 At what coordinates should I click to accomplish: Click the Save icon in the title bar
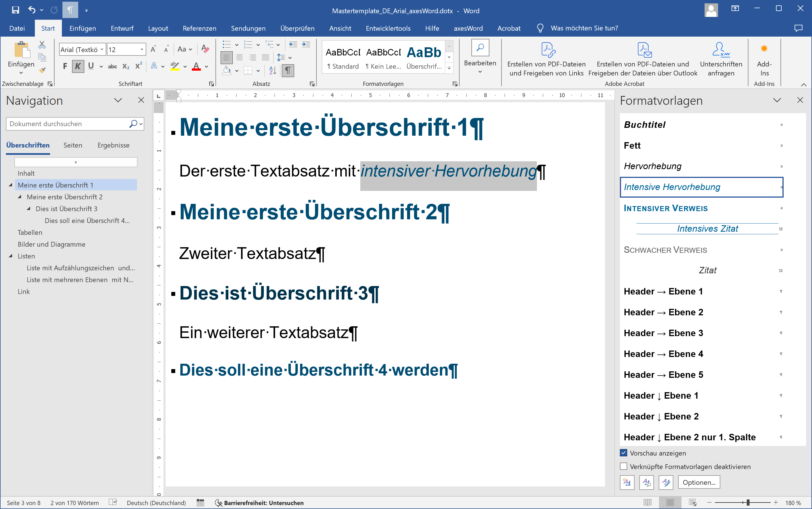15,10
